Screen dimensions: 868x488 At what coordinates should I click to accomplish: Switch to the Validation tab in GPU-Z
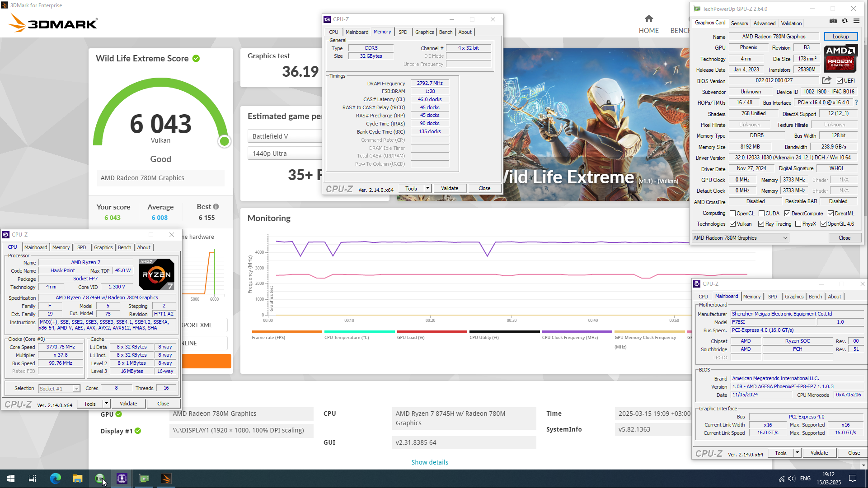(791, 23)
